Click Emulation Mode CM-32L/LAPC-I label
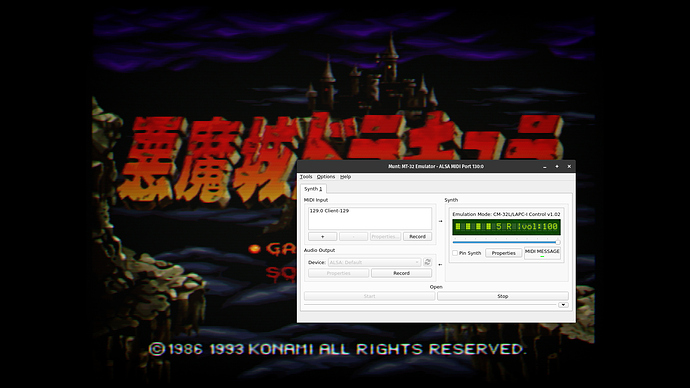The image size is (690, 388). [506, 214]
